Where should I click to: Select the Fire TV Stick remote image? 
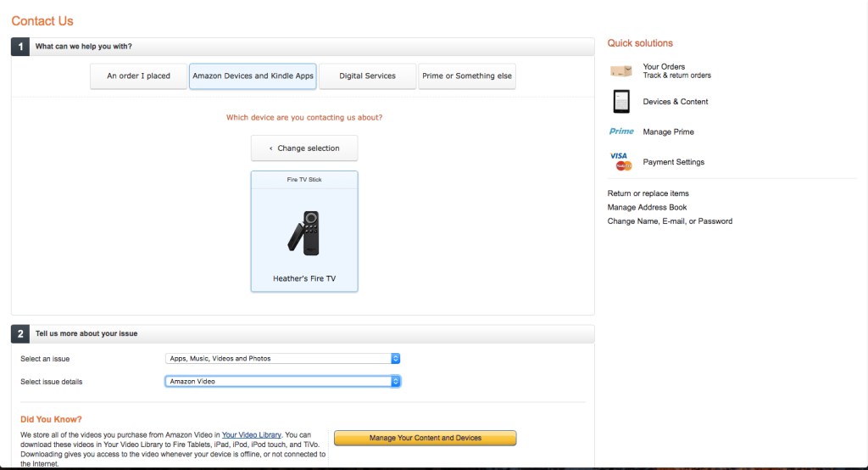pyautogui.click(x=304, y=232)
